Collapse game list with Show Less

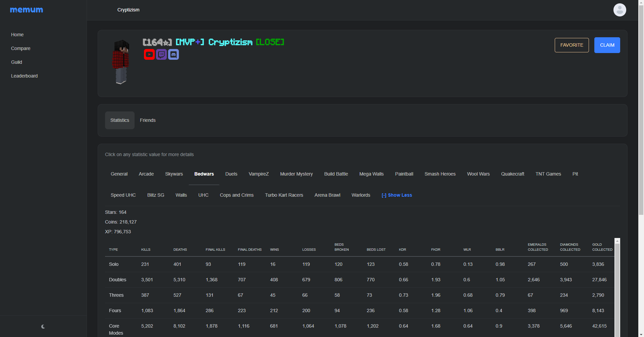point(397,195)
